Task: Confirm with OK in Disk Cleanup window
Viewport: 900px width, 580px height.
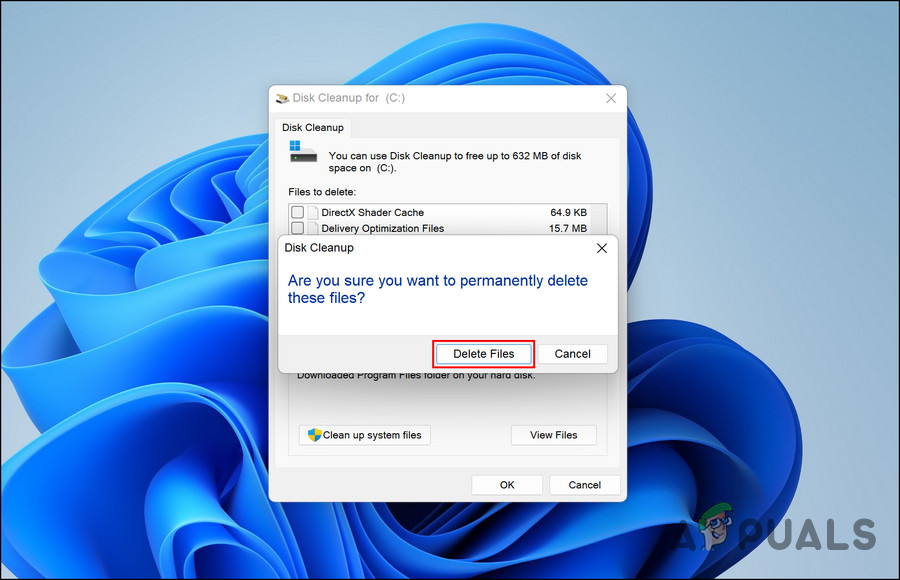Action: click(x=507, y=485)
